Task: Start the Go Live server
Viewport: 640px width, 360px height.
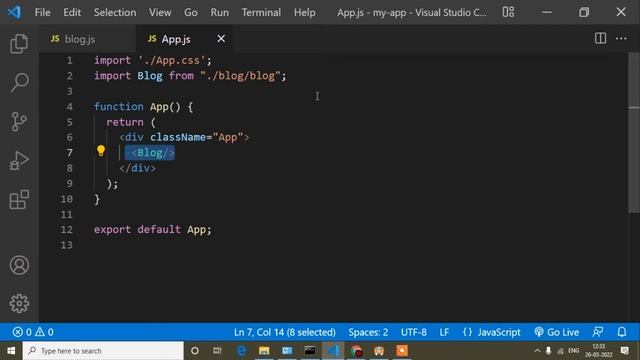Action: 557,332
